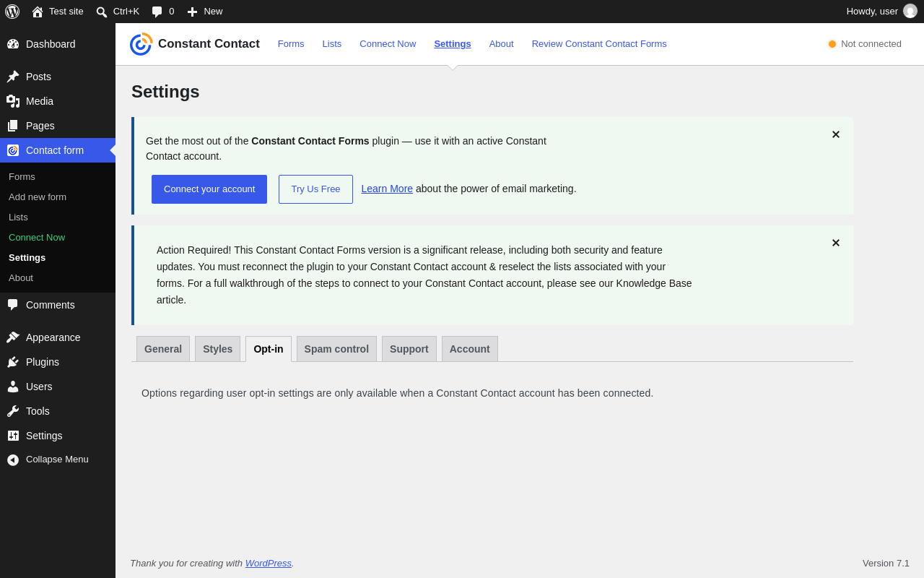Click the Try Us Free button
924x578 pixels.
[x=315, y=189]
